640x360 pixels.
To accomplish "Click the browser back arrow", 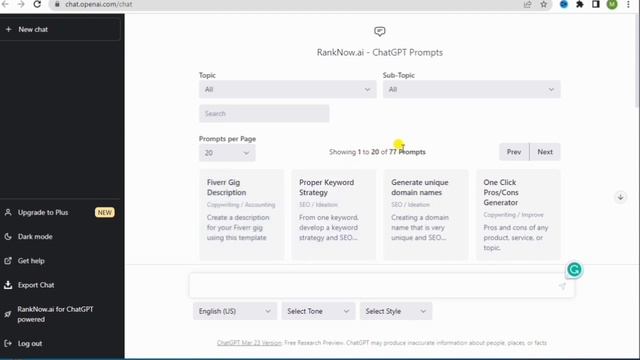I will pyautogui.click(x=5, y=4).
